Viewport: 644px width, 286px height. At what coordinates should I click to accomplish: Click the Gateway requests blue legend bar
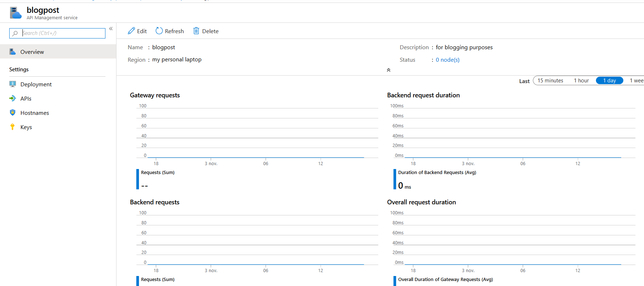click(x=137, y=179)
